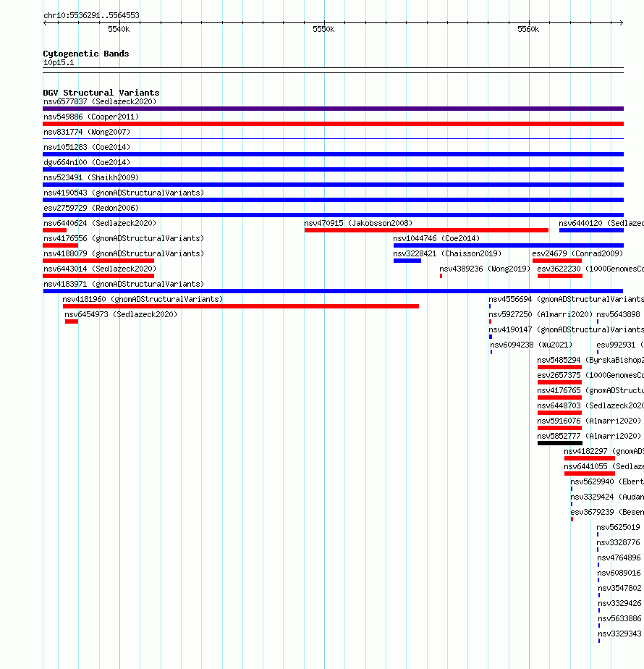The height and width of the screenshot is (669, 644).
Task: Select esv24679 (Conrad2009) label
Action: tap(577, 253)
